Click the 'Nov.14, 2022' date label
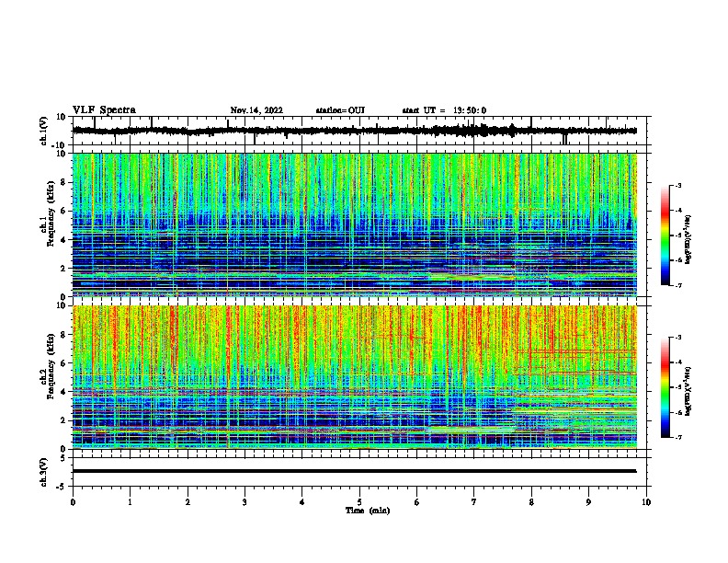 (256, 110)
